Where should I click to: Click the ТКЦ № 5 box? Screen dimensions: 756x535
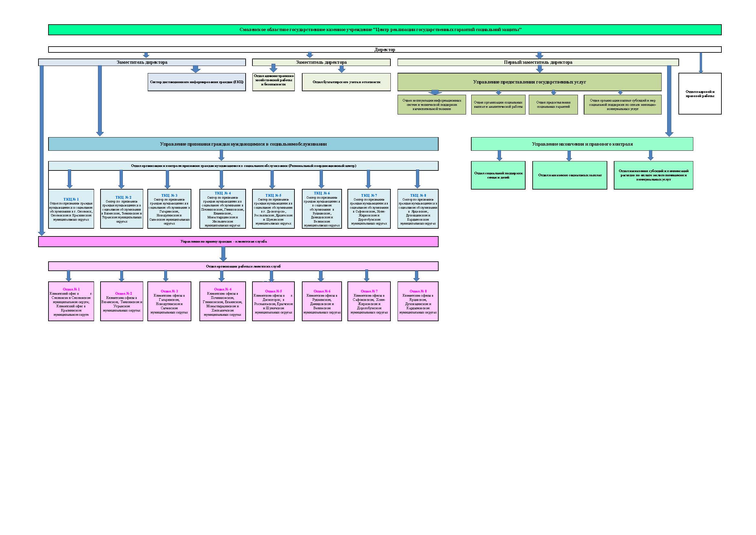tap(273, 209)
